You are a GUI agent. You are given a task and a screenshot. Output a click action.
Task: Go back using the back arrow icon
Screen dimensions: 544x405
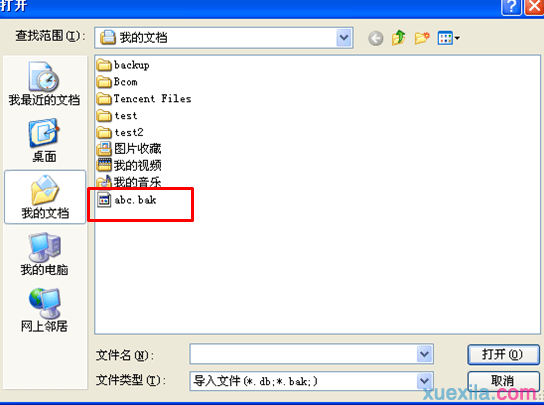click(375, 38)
